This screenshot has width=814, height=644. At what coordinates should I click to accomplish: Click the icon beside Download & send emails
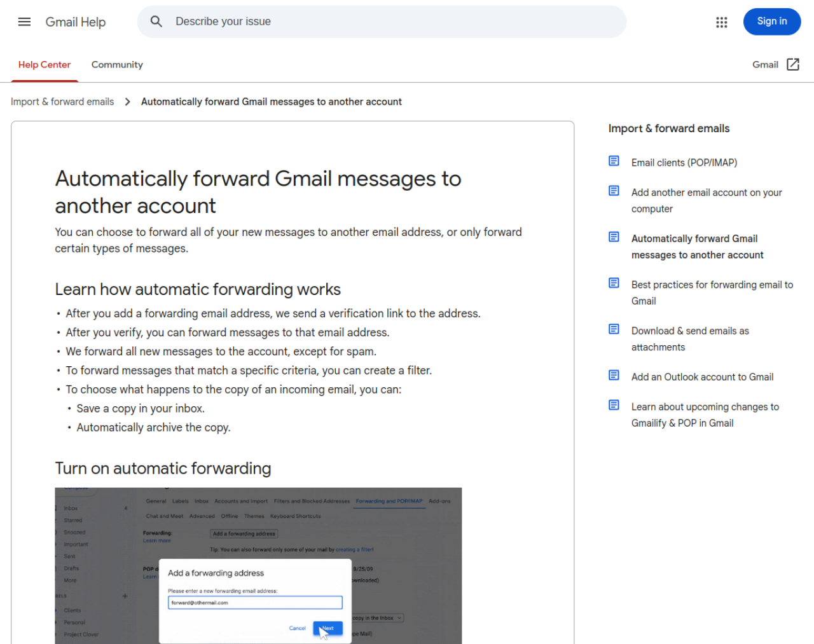614,329
